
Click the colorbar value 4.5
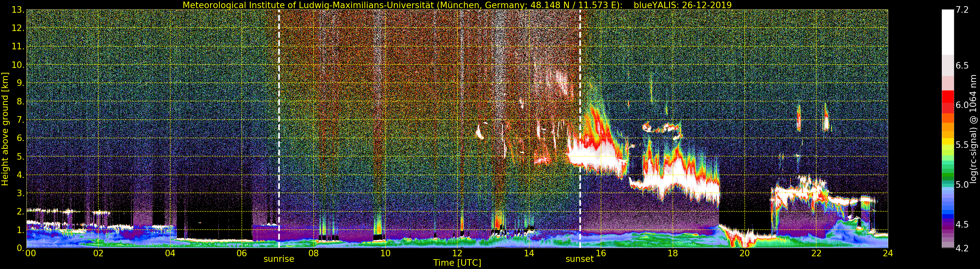point(962,225)
